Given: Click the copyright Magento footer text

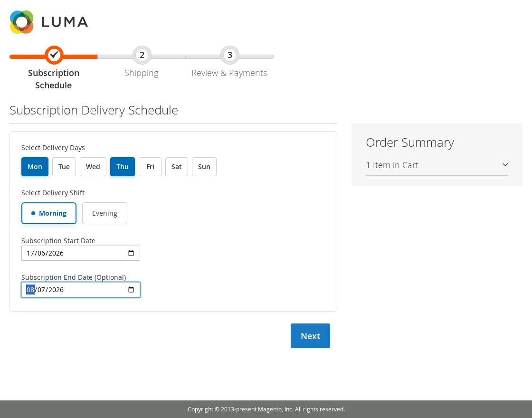Looking at the screenshot, I should [x=266, y=409].
